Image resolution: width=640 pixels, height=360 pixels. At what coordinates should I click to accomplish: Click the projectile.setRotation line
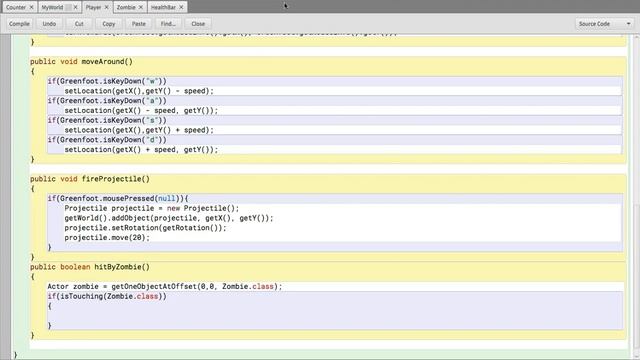coord(145,228)
